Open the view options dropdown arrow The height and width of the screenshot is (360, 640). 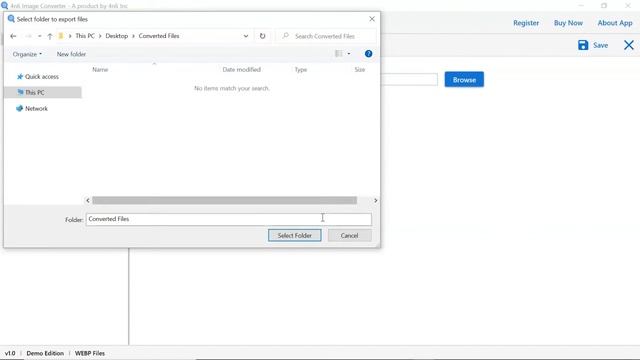(349, 53)
